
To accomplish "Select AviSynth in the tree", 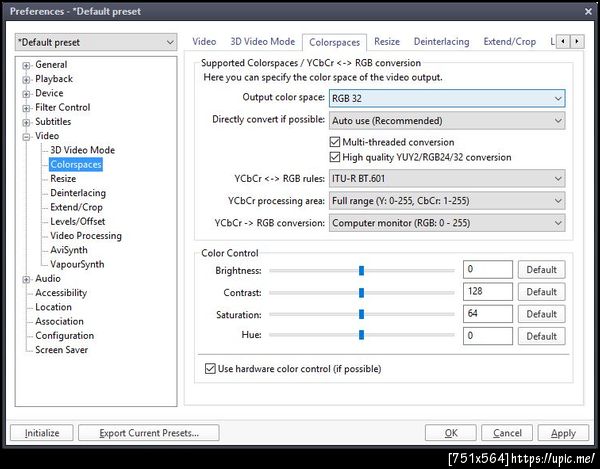I will pyautogui.click(x=69, y=250).
